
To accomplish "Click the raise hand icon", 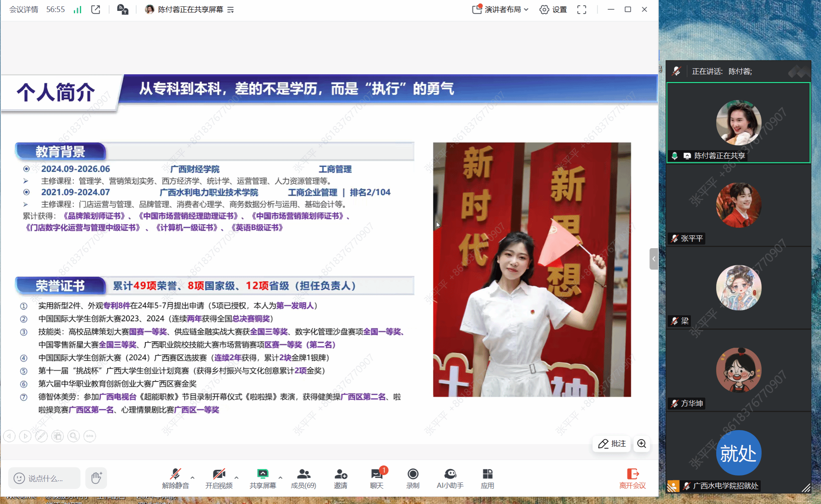I will click(x=96, y=478).
